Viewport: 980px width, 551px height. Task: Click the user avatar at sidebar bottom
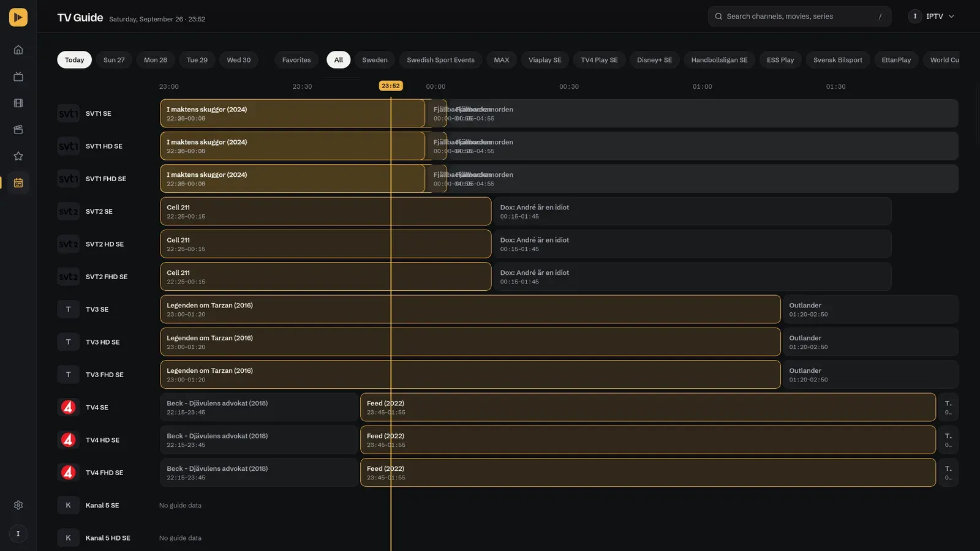(x=18, y=534)
